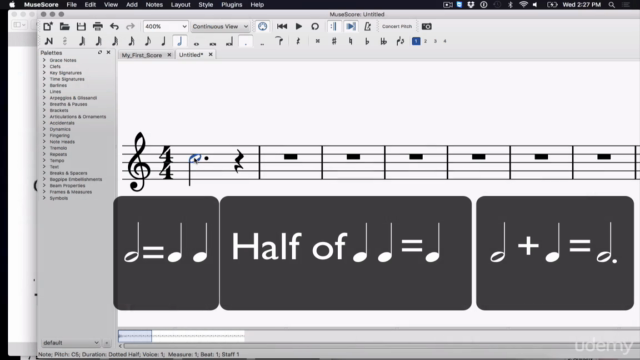This screenshot has width=640, height=360.
Task: Undock the Palettes panel
Action: [x=100, y=52]
